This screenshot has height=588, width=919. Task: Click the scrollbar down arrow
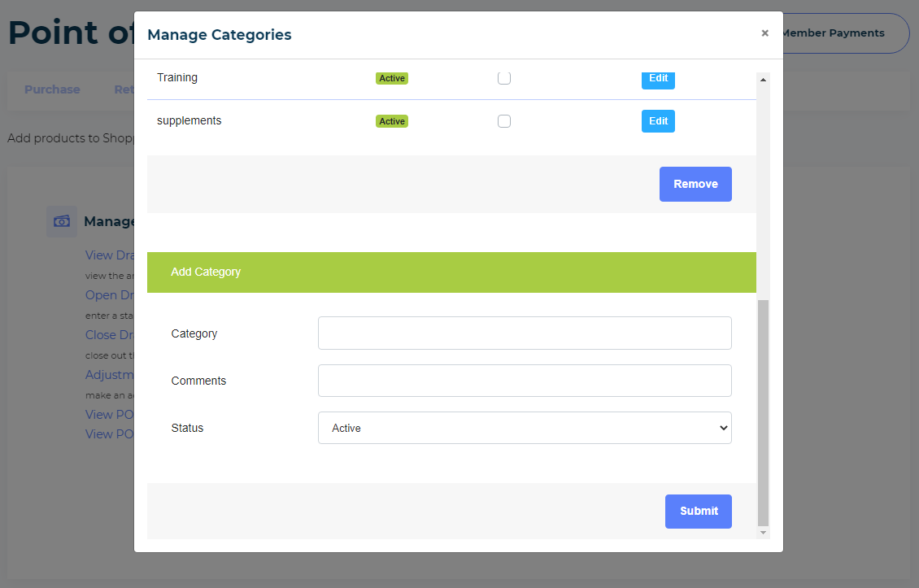tap(763, 533)
